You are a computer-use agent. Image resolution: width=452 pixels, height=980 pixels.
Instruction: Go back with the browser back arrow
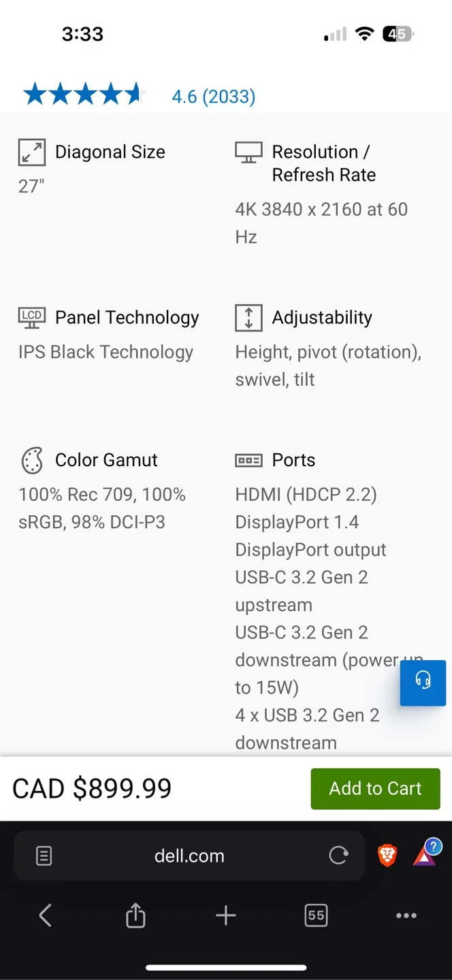pyautogui.click(x=45, y=915)
